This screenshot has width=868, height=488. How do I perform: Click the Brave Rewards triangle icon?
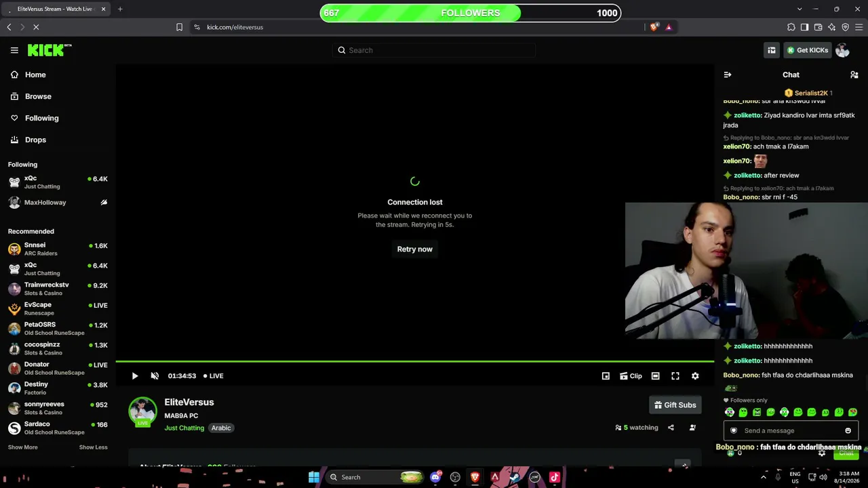point(669,27)
